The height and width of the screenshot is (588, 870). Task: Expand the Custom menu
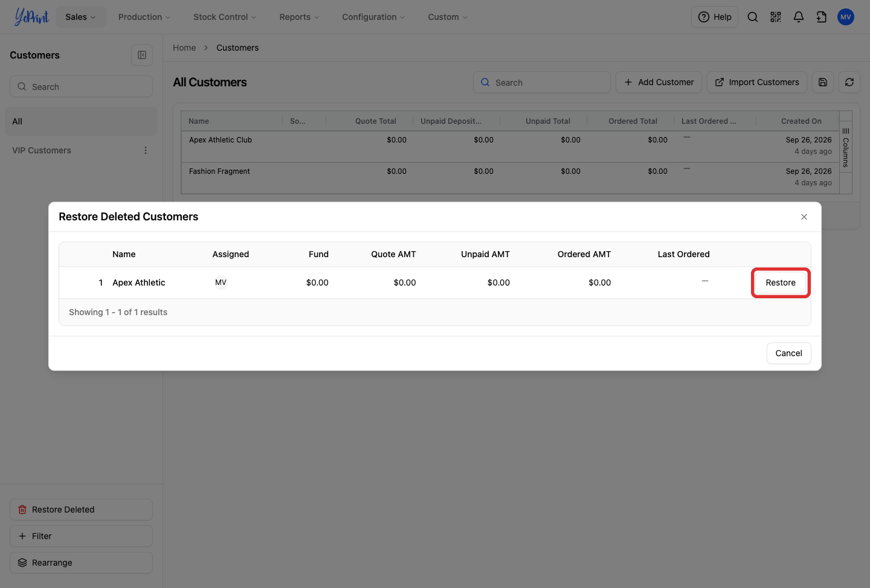(x=448, y=17)
